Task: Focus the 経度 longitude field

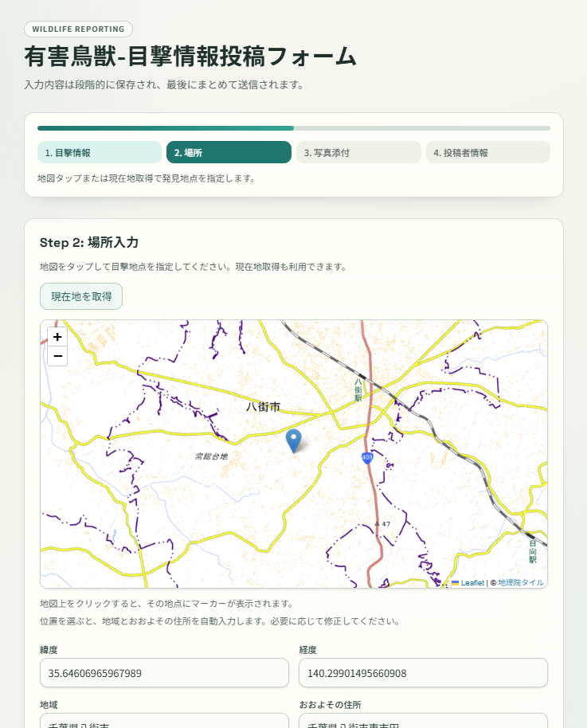Action: (423, 673)
